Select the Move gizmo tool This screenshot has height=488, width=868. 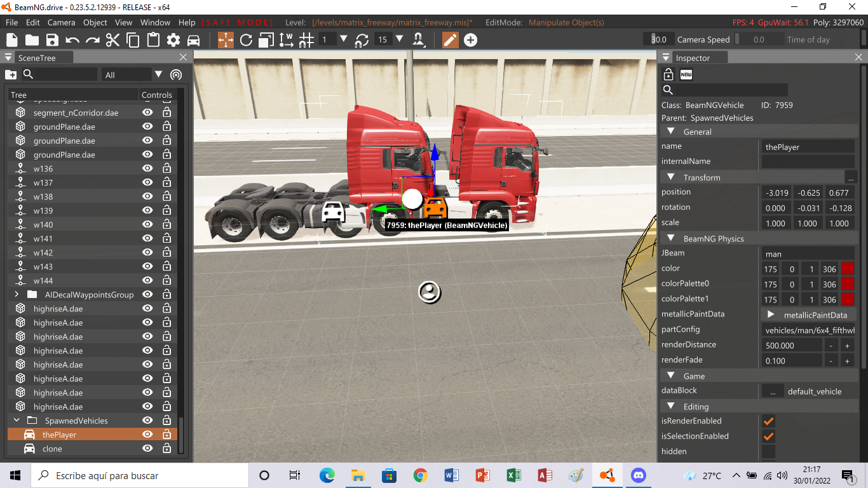(x=226, y=40)
